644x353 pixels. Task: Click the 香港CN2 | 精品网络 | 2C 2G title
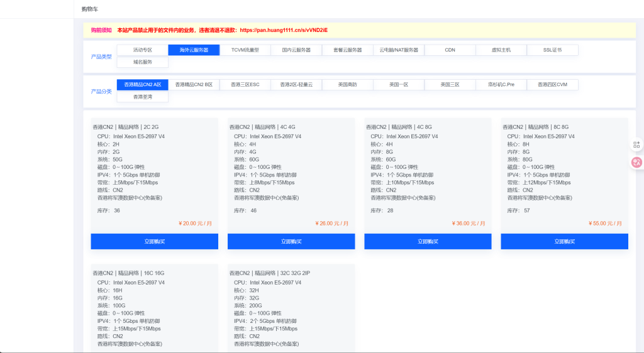[x=126, y=127]
